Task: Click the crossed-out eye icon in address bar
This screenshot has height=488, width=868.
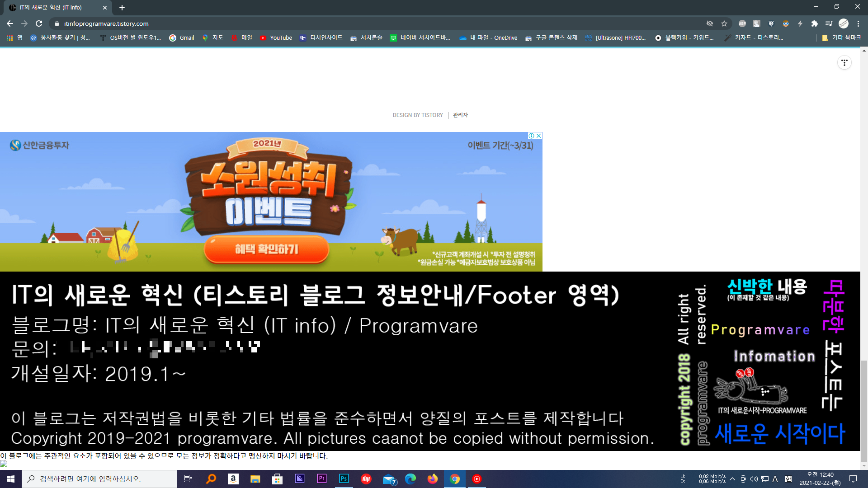Action: pyautogui.click(x=710, y=23)
